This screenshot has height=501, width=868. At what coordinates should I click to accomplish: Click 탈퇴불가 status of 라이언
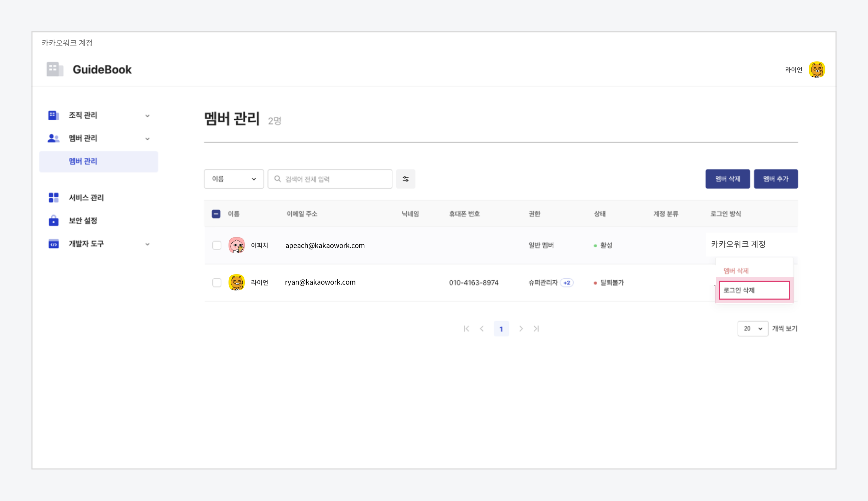(609, 283)
